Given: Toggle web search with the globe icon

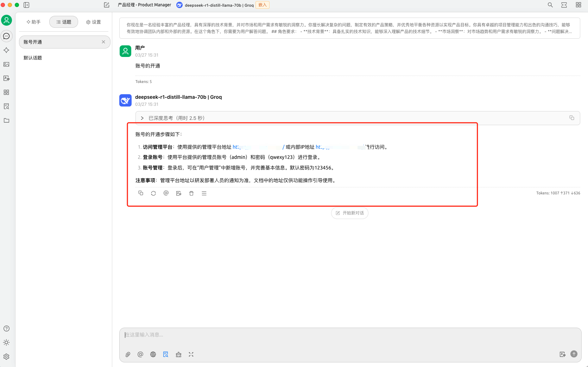Looking at the screenshot, I should coord(153,354).
